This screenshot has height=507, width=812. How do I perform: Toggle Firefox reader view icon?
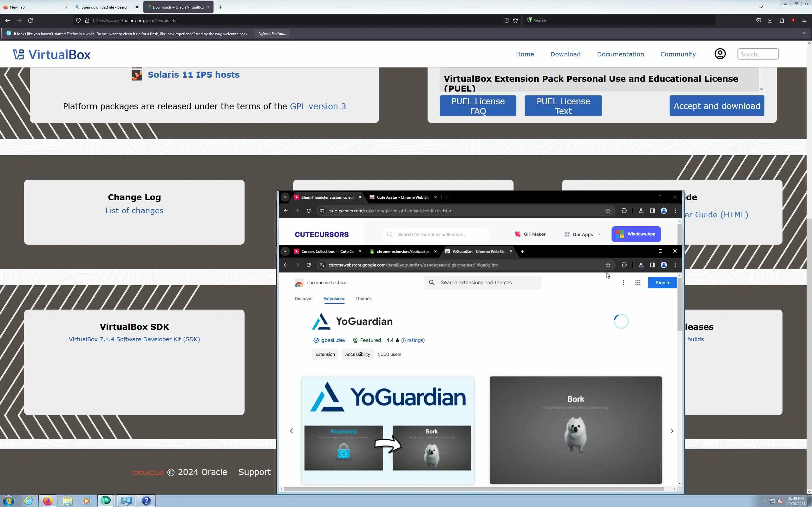coord(506,21)
